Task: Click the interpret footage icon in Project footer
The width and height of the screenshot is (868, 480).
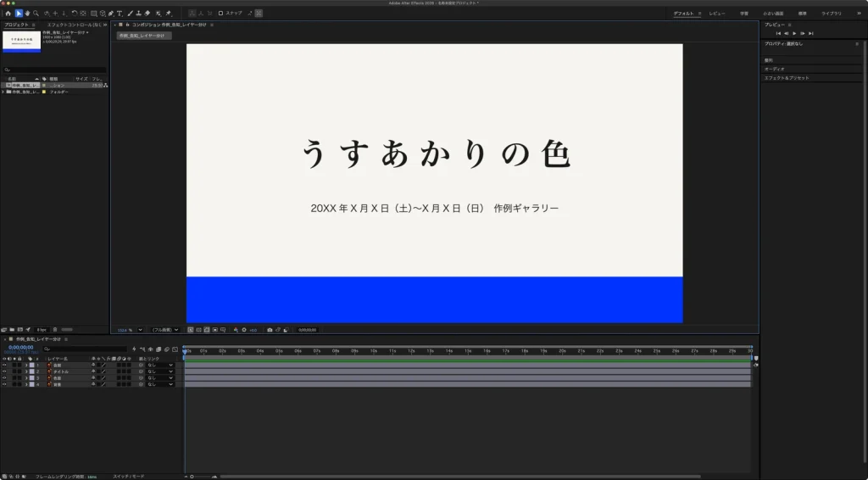Action: [3, 330]
